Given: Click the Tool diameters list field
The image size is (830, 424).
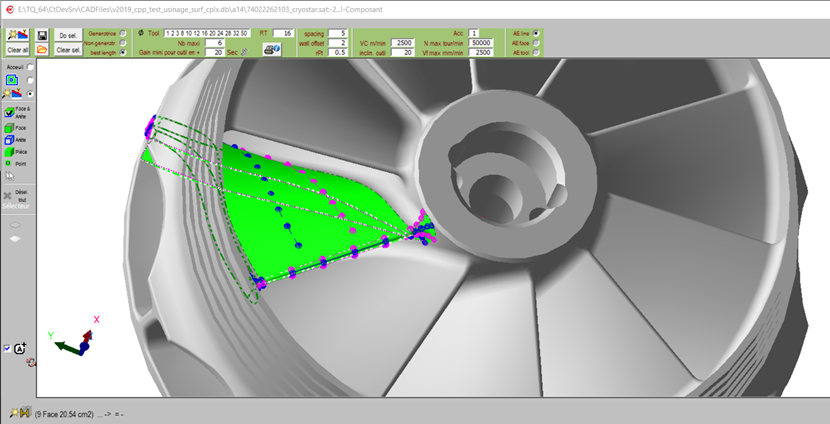Looking at the screenshot, I should click(x=206, y=33).
